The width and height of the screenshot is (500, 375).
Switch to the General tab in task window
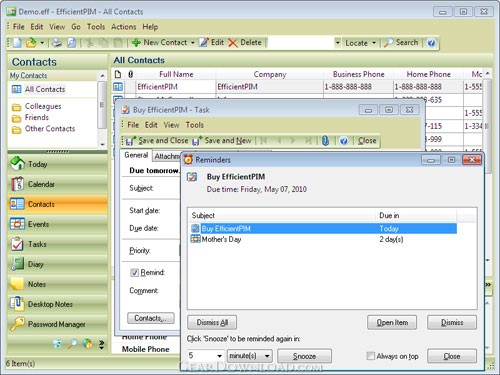[136, 155]
